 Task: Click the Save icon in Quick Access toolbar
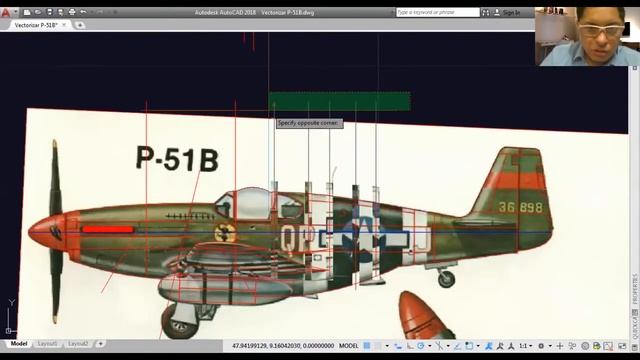pos(49,12)
